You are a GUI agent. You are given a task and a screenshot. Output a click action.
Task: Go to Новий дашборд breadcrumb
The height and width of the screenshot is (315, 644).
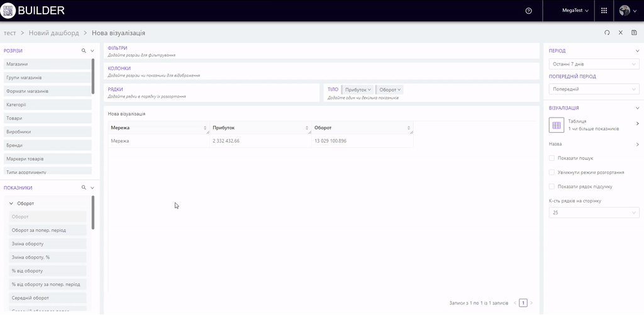(x=54, y=33)
